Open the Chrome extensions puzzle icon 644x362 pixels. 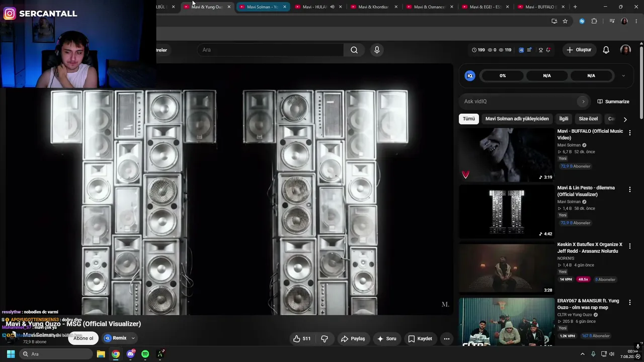tap(594, 21)
